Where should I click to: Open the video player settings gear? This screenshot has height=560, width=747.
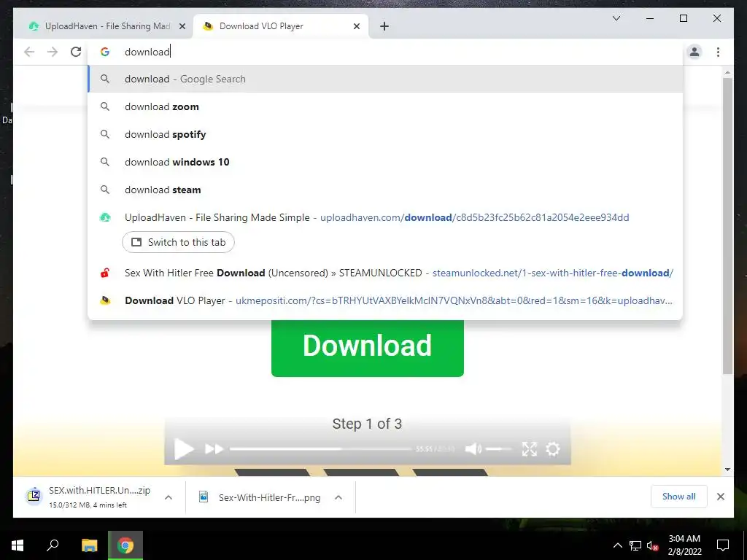[553, 448]
